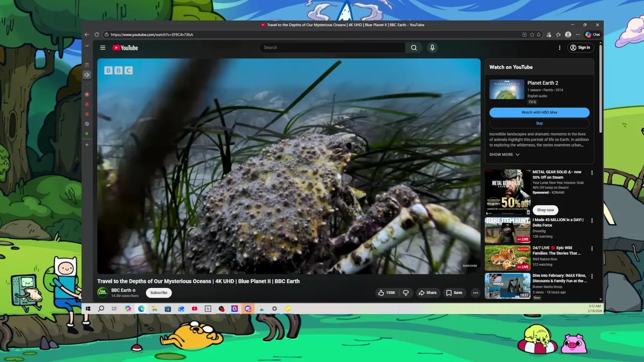The width and height of the screenshot is (644, 362).
Task: Open Microsoft Edge from the taskbar
Action: tap(141, 309)
